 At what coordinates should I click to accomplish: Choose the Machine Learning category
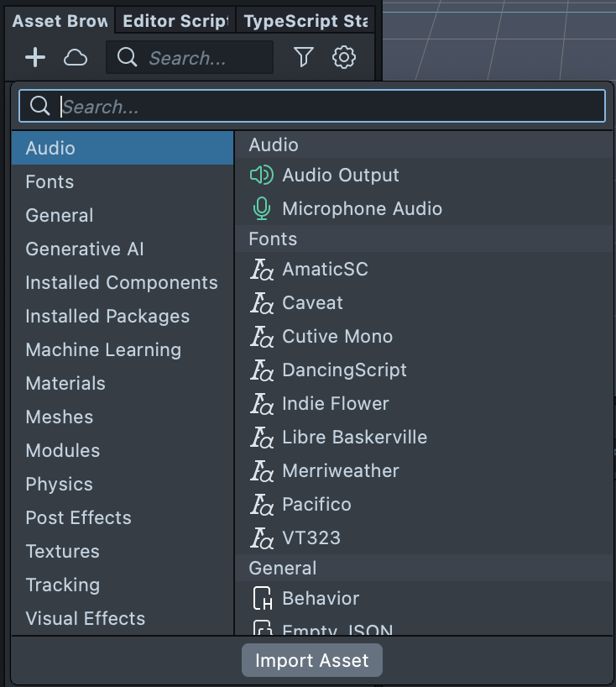103,349
